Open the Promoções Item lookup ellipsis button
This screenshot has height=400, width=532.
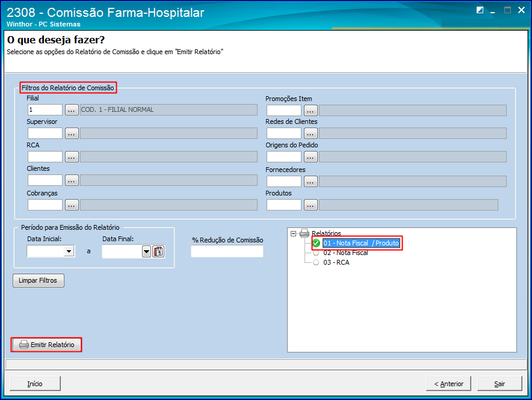pos(311,110)
